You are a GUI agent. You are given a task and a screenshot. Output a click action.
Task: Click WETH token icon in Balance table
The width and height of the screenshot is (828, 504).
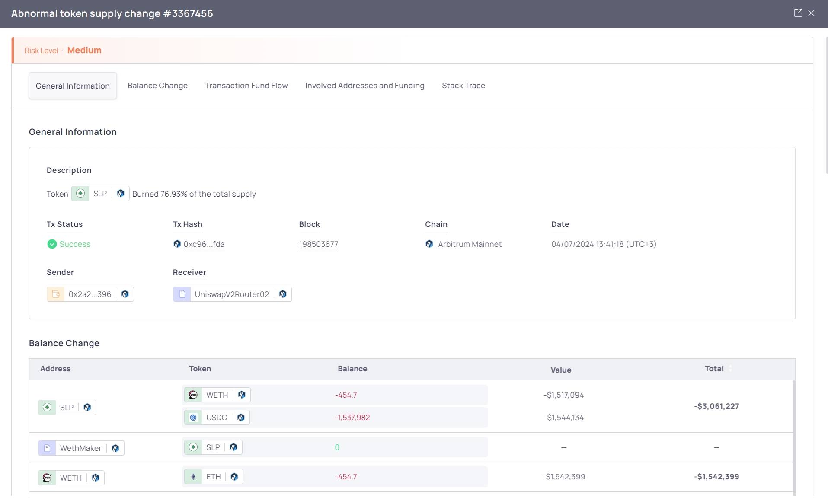pos(193,395)
